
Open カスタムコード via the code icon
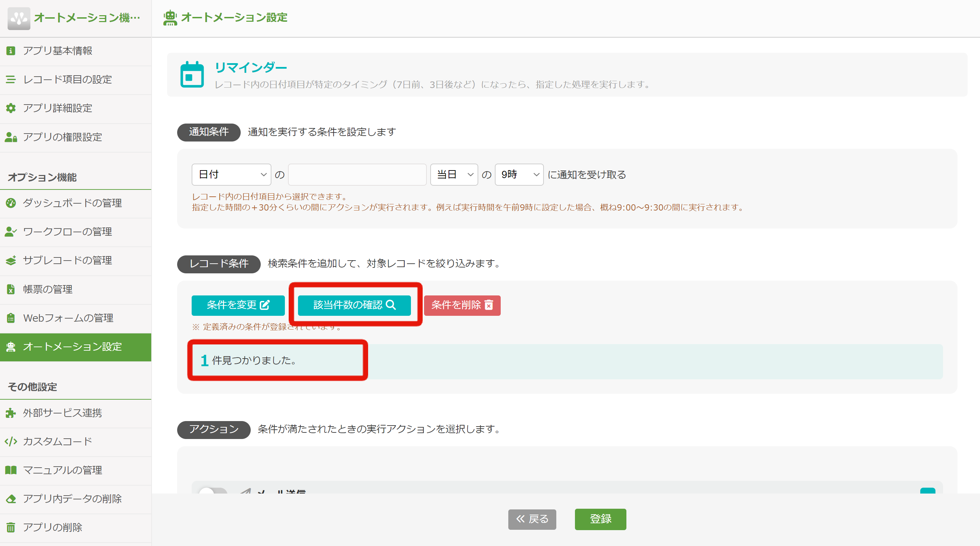(11, 441)
